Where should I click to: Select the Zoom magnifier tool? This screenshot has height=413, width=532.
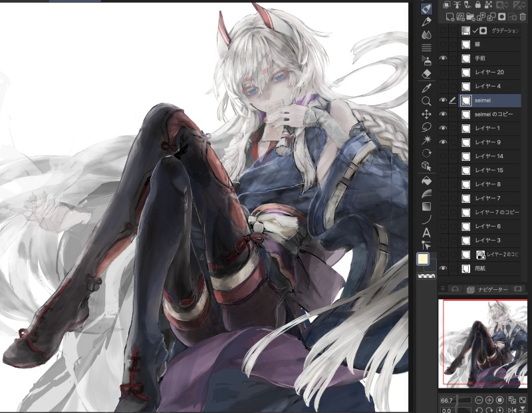click(x=426, y=101)
